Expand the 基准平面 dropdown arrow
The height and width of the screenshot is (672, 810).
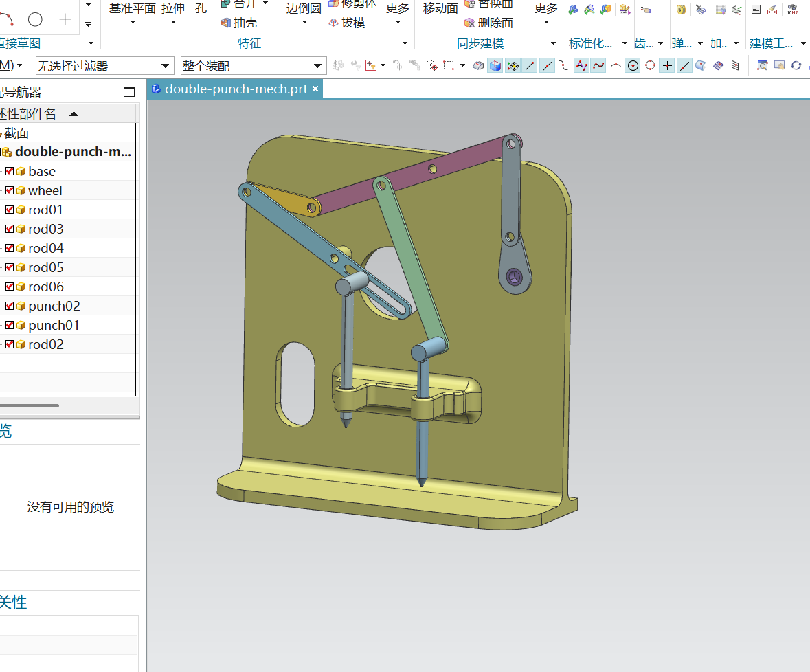[133, 23]
